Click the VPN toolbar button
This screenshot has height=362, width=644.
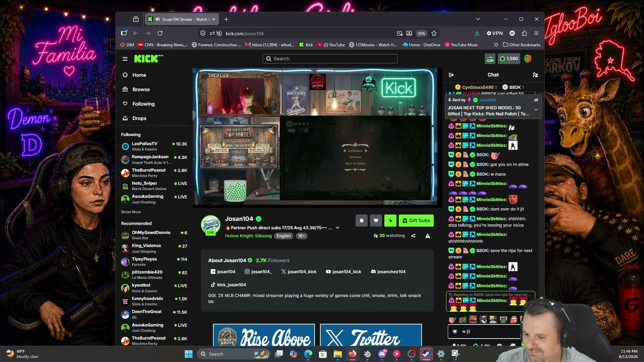(495, 33)
